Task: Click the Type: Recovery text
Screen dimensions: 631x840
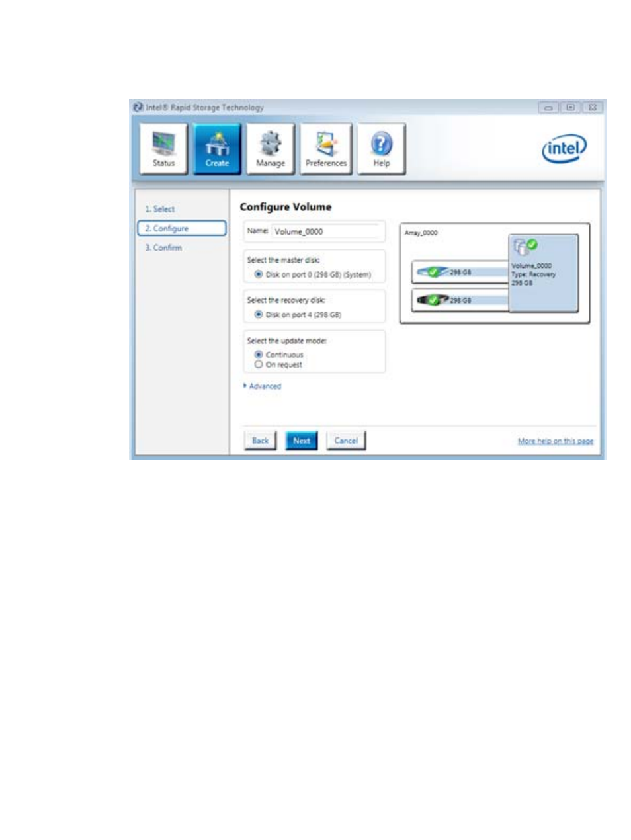Action: [x=534, y=274]
